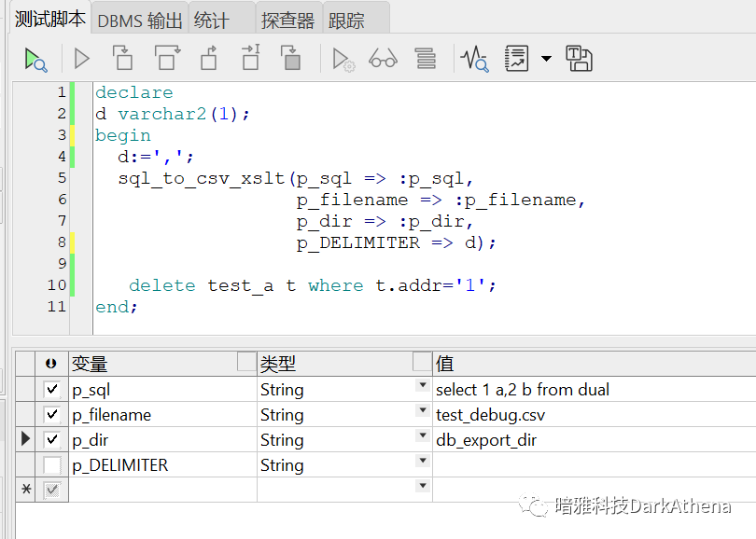
Task: Open the 统计 tab
Action: click(x=212, y=21)
